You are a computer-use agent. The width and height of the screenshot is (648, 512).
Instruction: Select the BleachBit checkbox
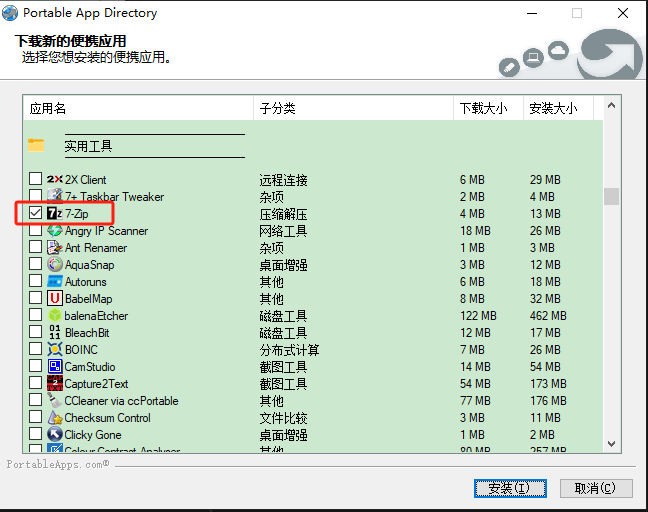(36, 331)
